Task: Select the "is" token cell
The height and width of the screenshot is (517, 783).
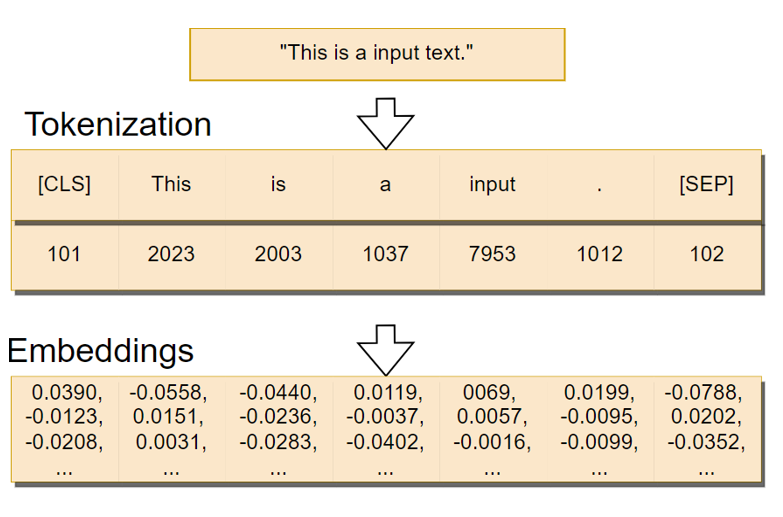Action: pyautogui.click(x=278, y=185)
